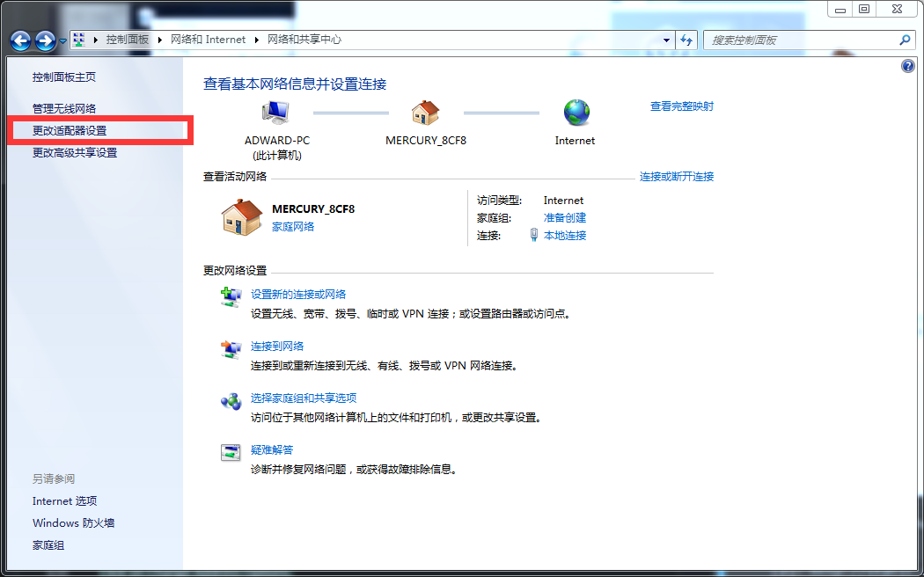Click the back navigation arrow
The height and width of the screenshot is (577, 924).
[19, 40]
